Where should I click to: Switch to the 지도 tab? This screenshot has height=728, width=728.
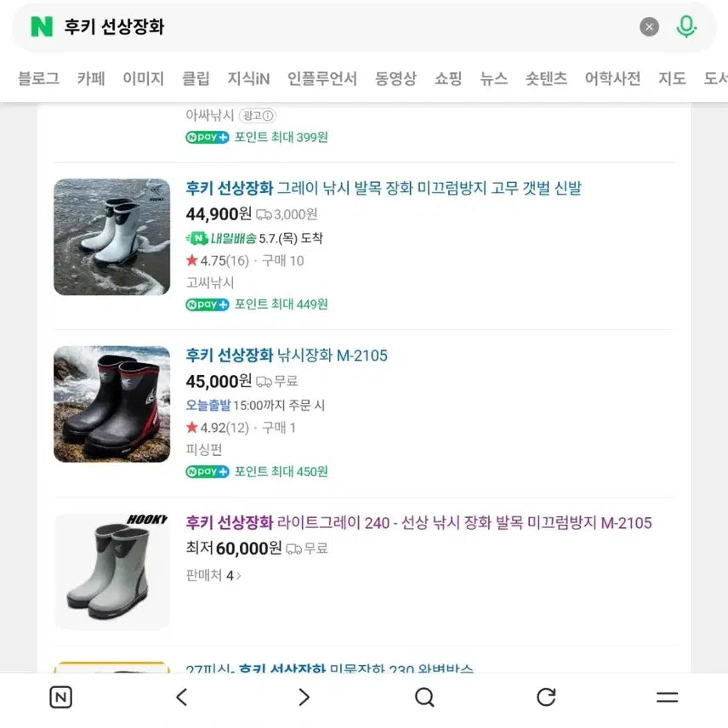tap(672, 78)
